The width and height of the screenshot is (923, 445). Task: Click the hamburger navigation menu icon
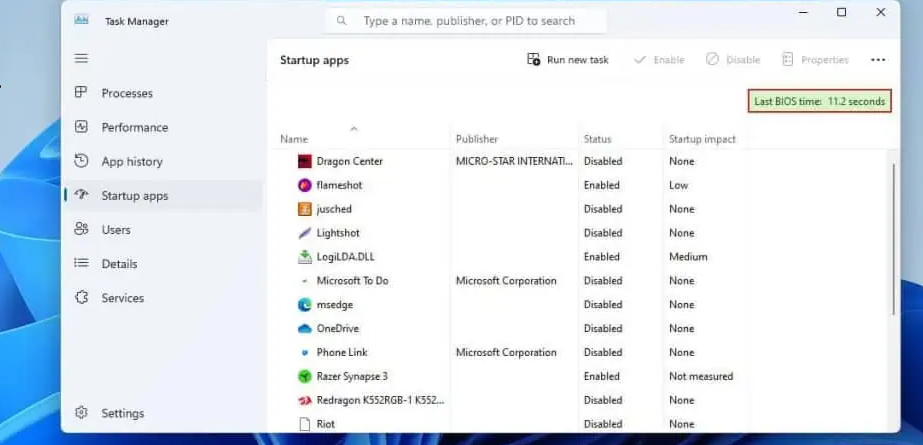[81, 59]
